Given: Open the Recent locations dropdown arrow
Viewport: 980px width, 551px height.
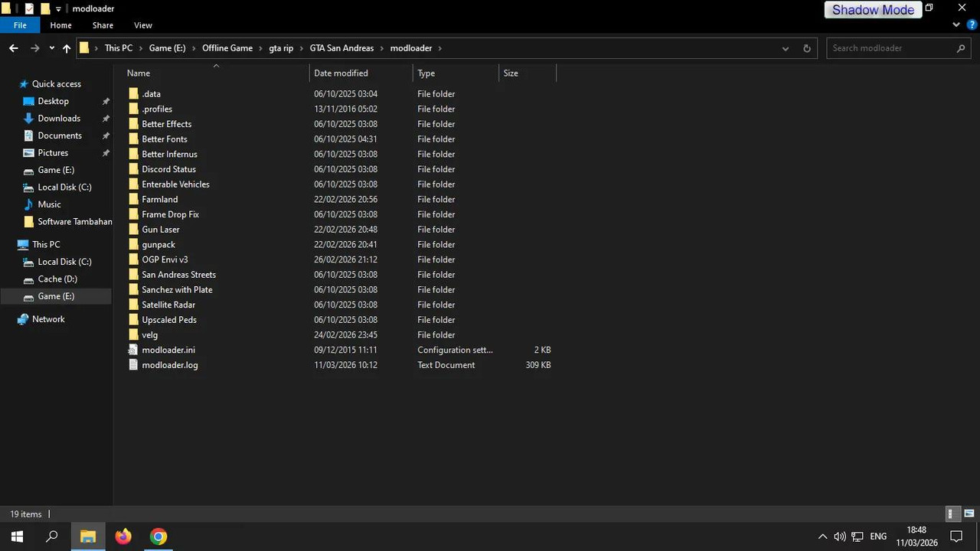Looking at the screenshot, I should pyautogui.click(x=51, y=48).
